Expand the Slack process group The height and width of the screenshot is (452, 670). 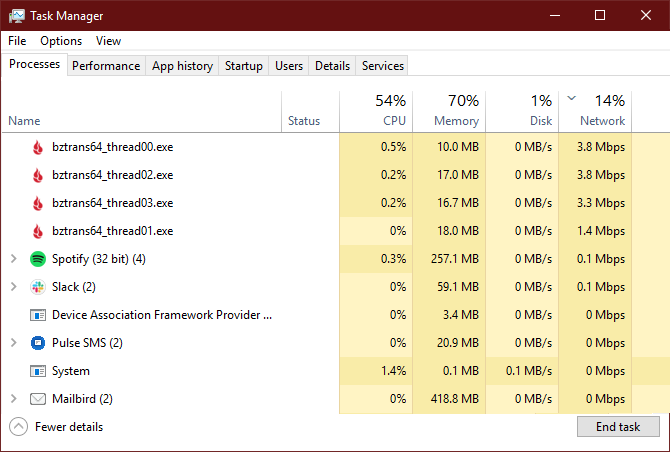(14, 287)
